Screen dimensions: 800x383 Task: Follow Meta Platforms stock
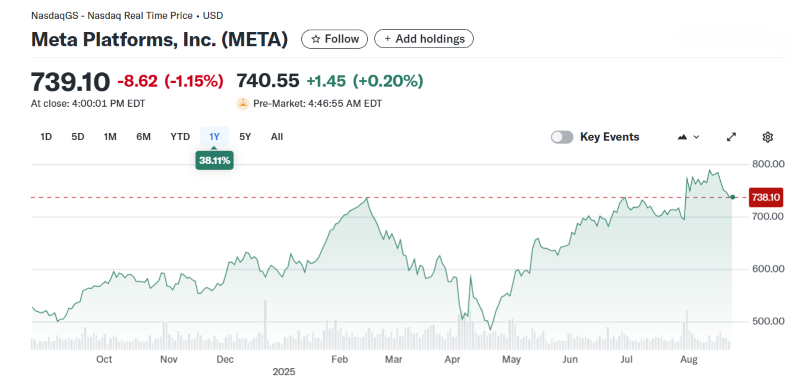click(334, 39)
